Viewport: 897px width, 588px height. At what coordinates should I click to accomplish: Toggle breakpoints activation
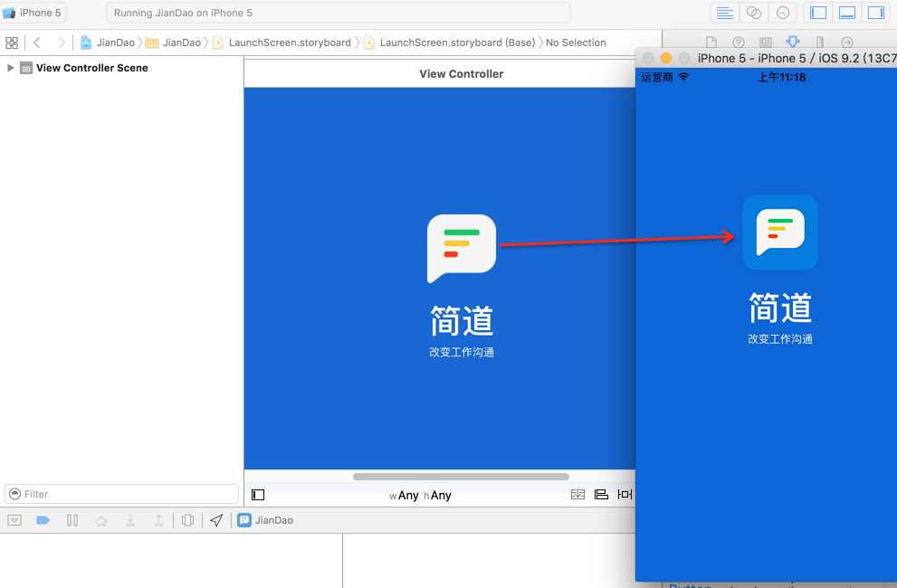coord(43,520)
